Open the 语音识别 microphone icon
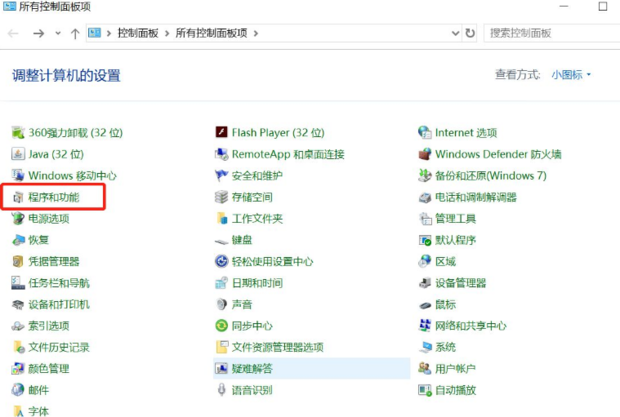620x417 pixels. pos(221,390)
